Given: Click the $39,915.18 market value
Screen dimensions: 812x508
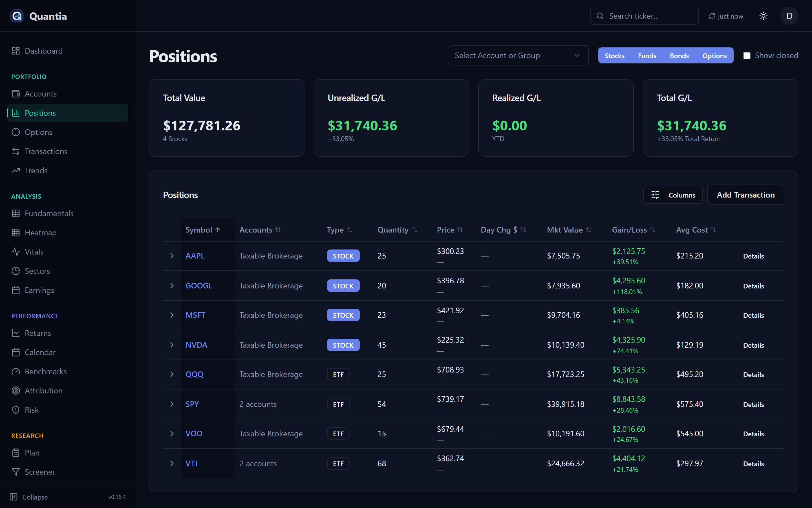Looking at the screenshot, I should (565, 404).
